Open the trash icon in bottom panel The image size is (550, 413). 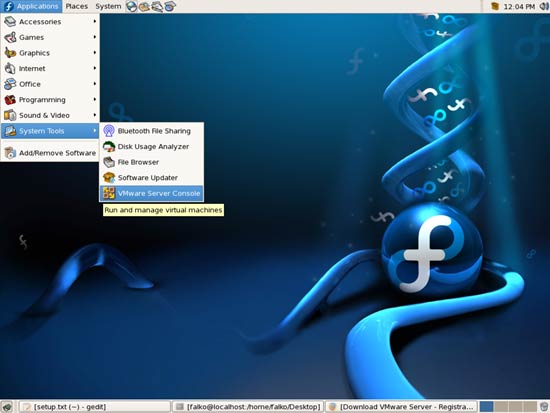click(x=544, y=407)
